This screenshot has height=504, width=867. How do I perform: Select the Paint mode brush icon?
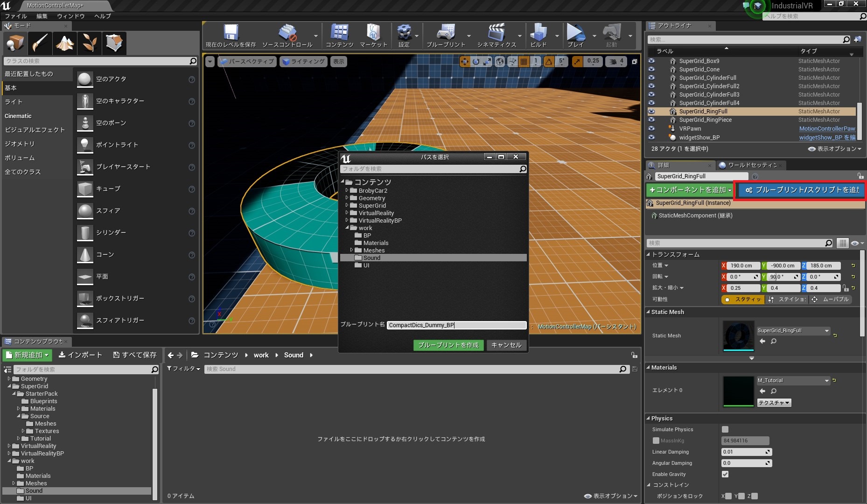pos(40,43)
